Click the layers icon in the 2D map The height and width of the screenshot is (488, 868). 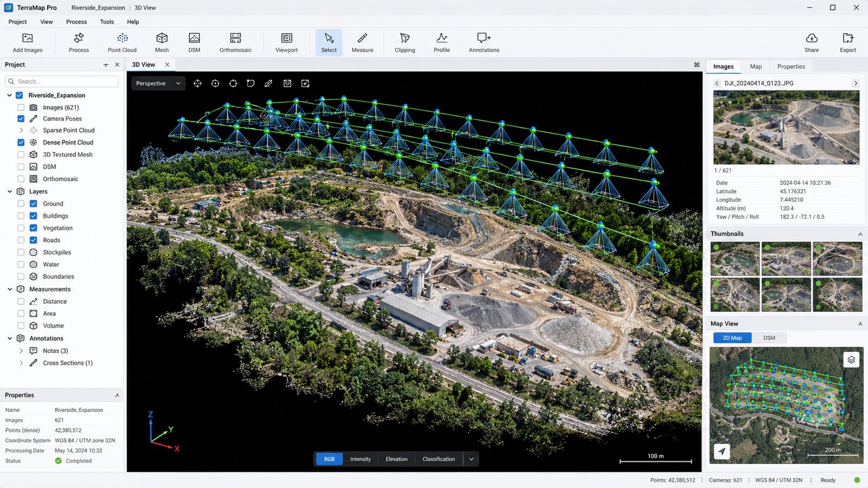point(851,359)
